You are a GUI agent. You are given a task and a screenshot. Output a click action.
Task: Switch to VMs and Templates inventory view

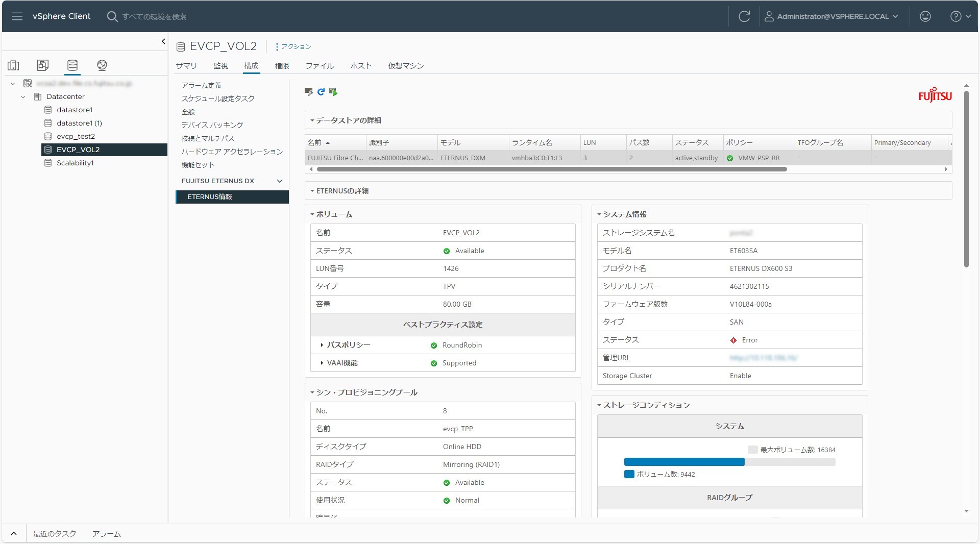43,65
